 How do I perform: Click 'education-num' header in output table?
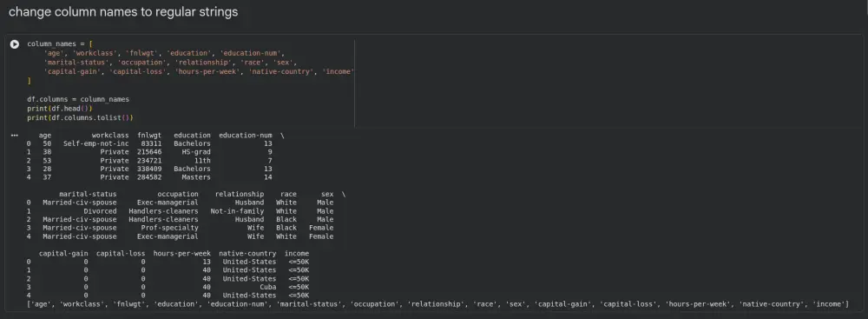[x=246, y=136]
